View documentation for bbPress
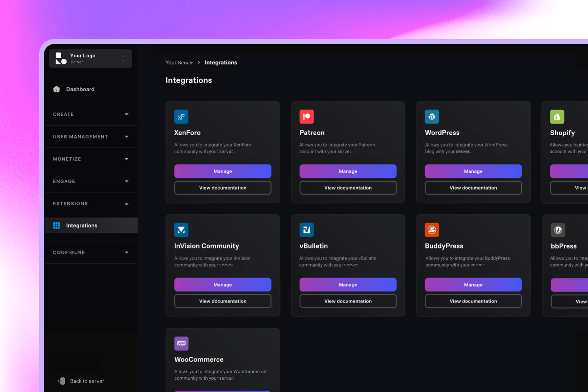Image resolution: width=588 pixels, height=392 pixels. pos(569,301)
